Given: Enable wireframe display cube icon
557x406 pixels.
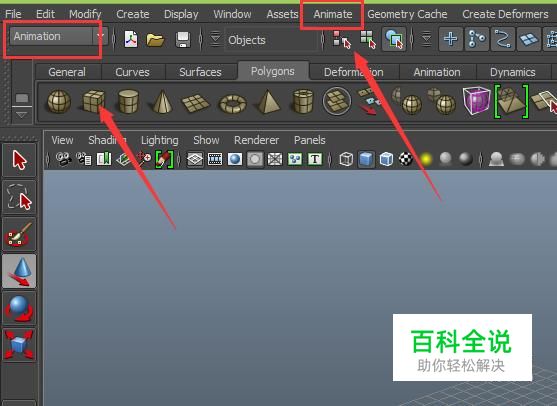Looking at the screenshot, I should pos(346,159).
